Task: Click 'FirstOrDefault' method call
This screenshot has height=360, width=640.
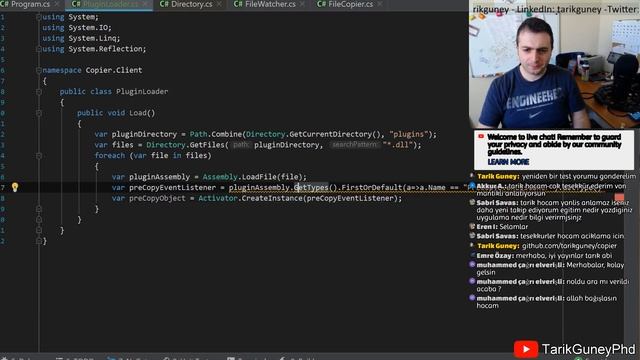Action: pyautogui.click(x=371, y=187)
